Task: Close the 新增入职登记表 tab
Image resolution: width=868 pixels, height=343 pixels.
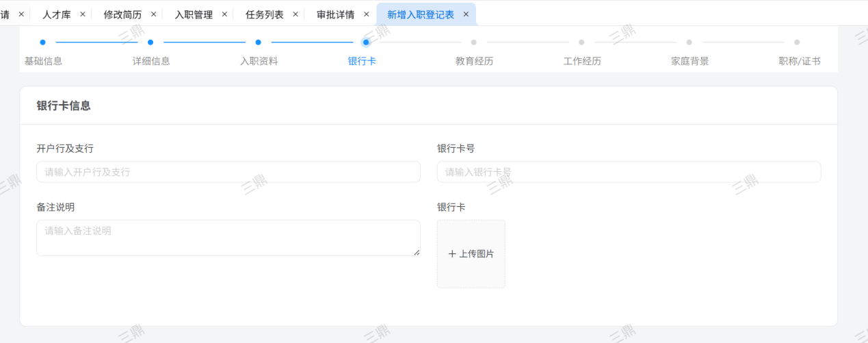Action: point(466,14)
